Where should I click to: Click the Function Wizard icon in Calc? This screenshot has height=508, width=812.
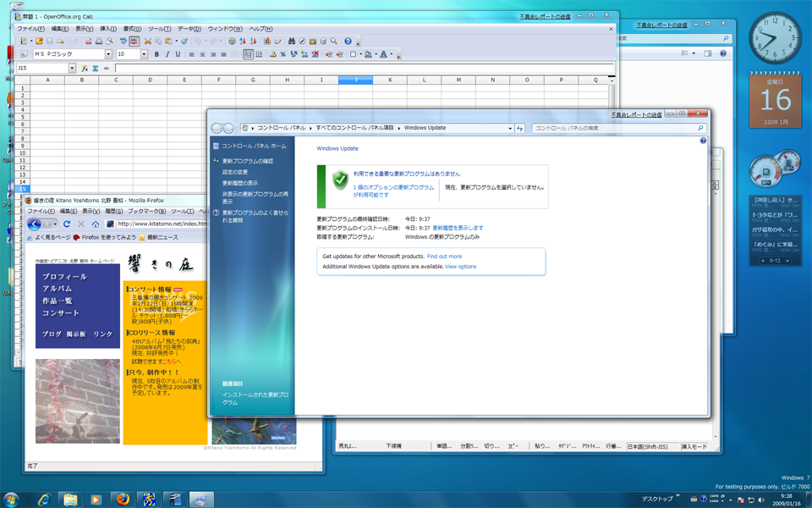(85, 68)
